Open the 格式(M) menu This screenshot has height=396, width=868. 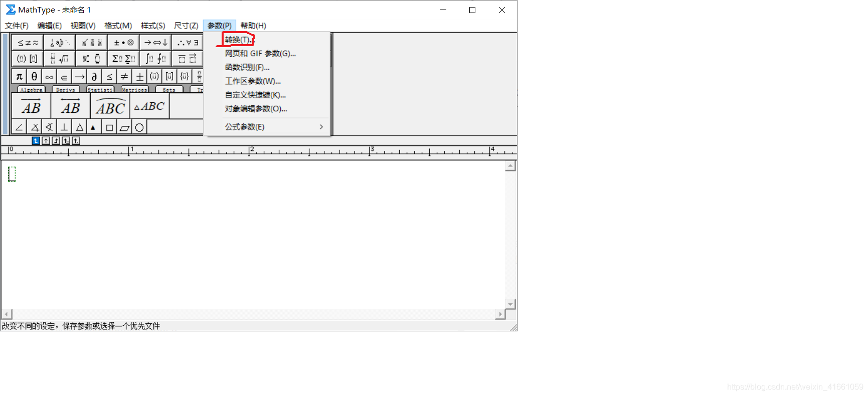118,26
